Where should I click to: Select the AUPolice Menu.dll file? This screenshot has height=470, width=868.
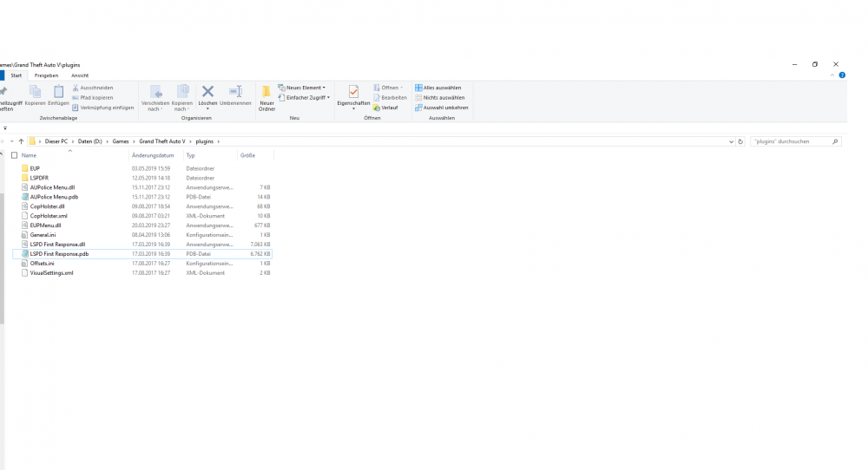[52, 187]
